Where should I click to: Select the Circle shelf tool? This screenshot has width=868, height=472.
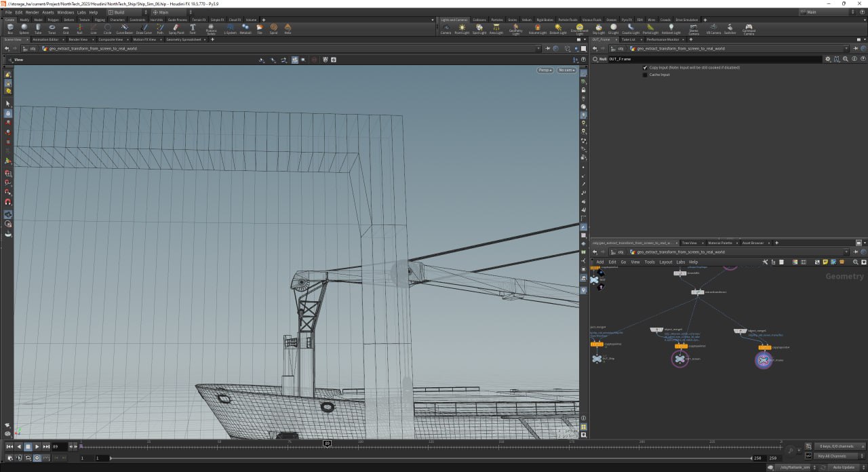(107, 28)
